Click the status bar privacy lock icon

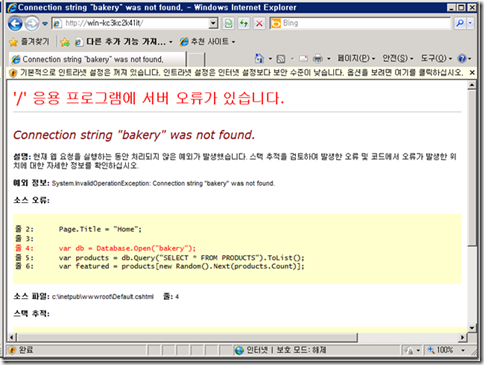(x=409, y=350)
